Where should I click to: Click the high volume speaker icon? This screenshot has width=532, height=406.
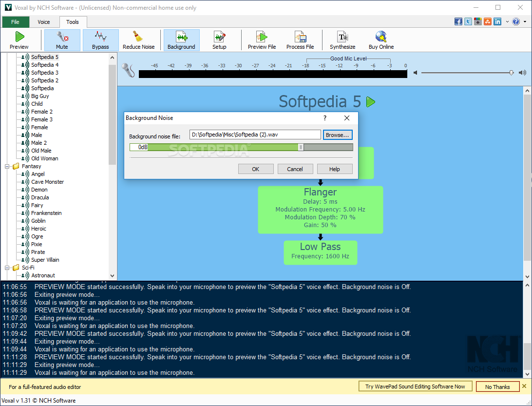(x=522, y=73)
